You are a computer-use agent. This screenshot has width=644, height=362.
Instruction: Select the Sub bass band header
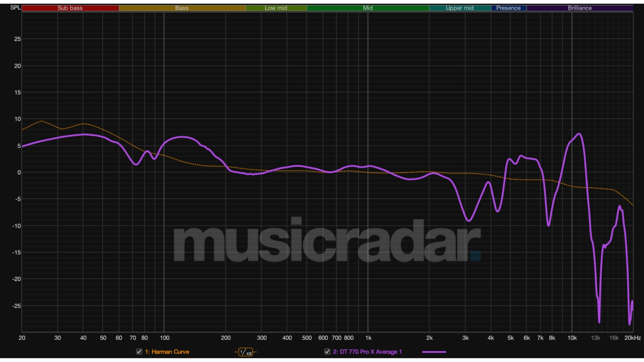(x=70, y=8)
